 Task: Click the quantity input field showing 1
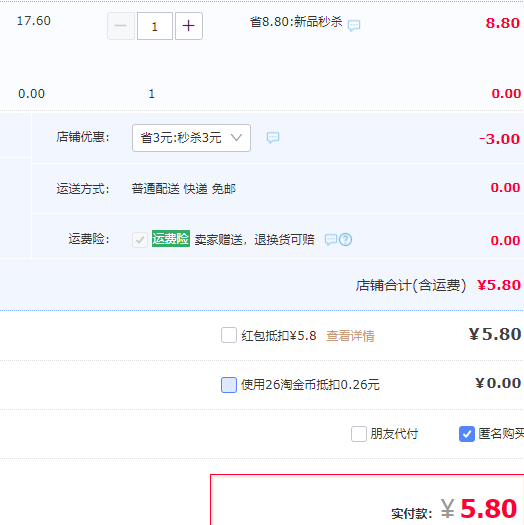155,26
